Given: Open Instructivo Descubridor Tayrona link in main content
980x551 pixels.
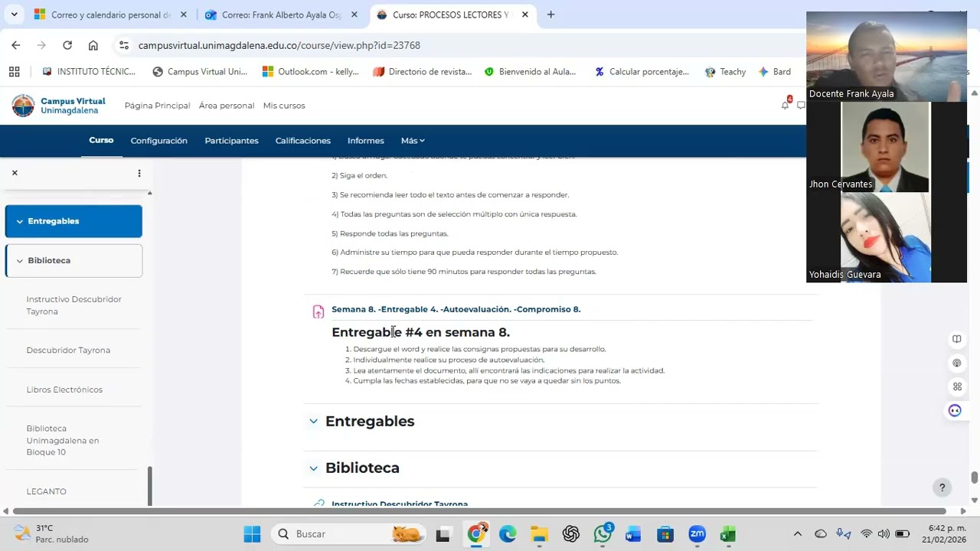Looking at the screenshot, I should point(400,503).
